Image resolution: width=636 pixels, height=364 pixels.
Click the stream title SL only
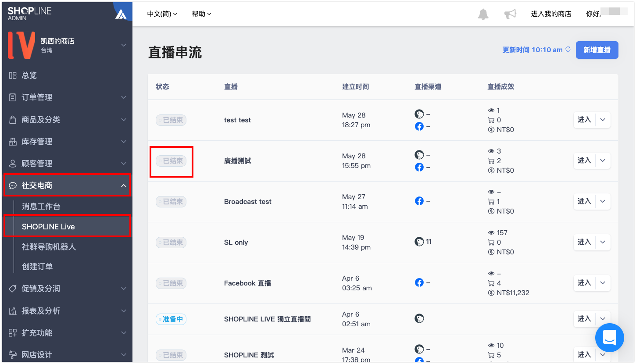coord(236,243)
